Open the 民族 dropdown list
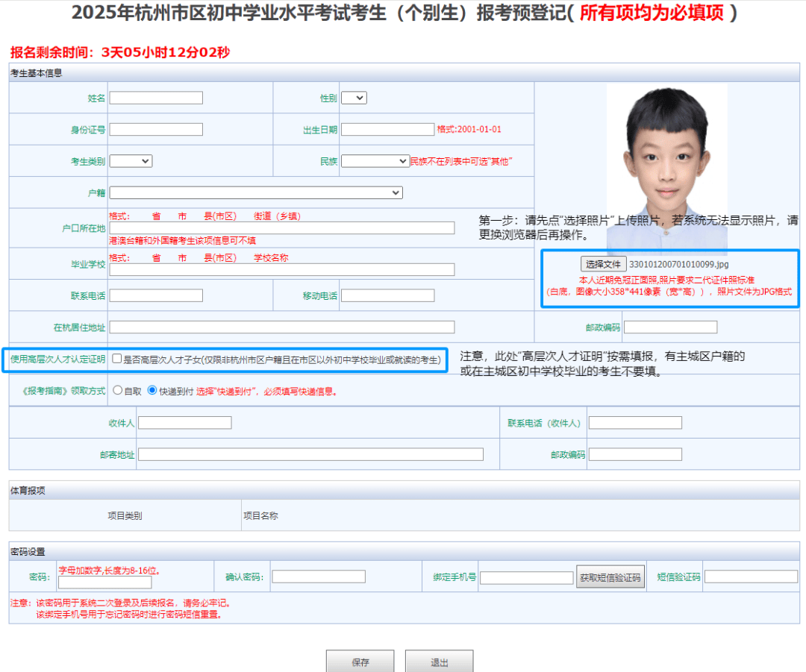The image size is (806, 672). tap(375, 160)
